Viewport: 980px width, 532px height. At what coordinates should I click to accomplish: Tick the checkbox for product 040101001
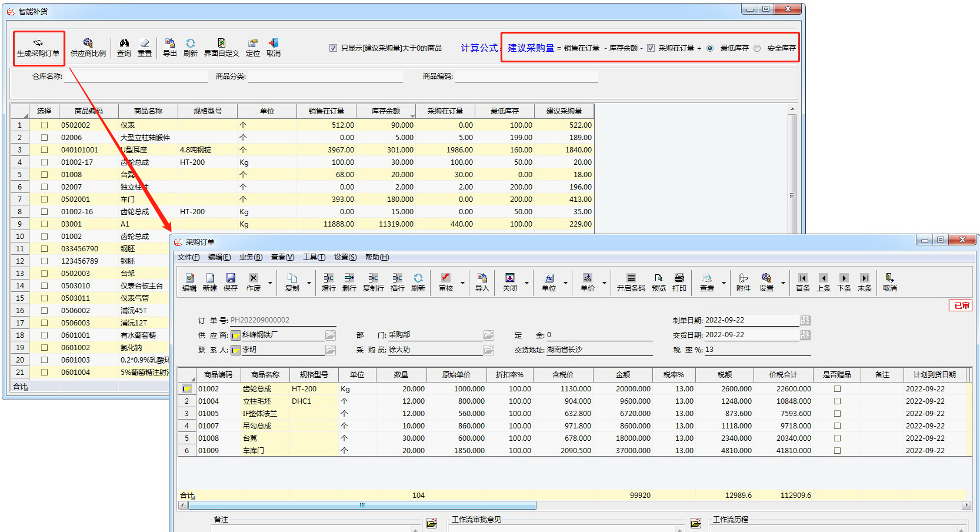(x=44, y=150)
